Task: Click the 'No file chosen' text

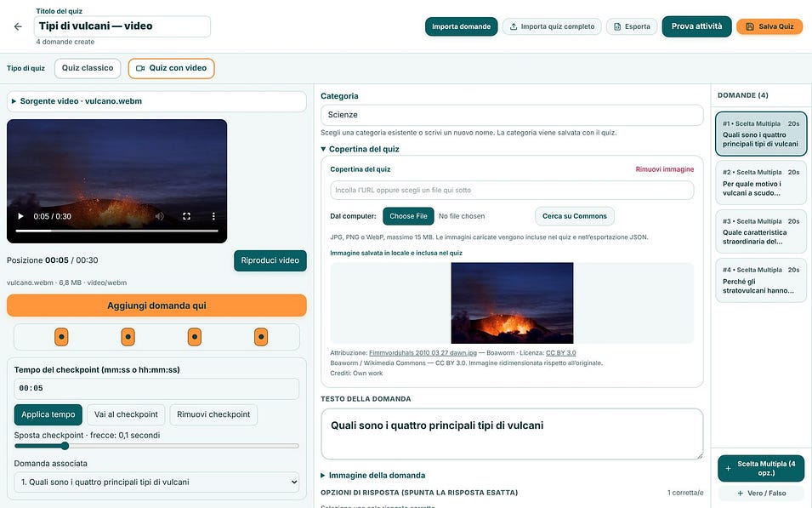Action: point(462,216)
